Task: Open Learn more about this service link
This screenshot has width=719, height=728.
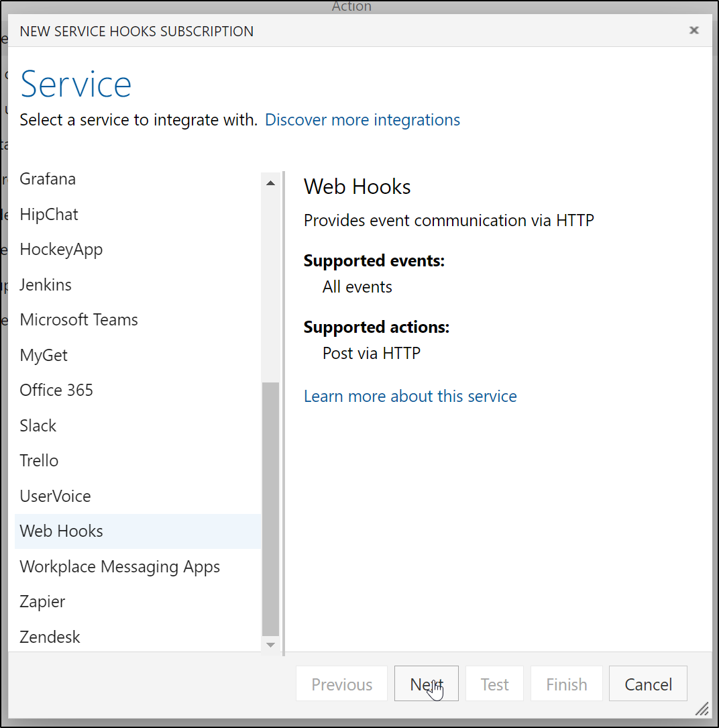Action: pyautogui.click(x=410, y=396)
